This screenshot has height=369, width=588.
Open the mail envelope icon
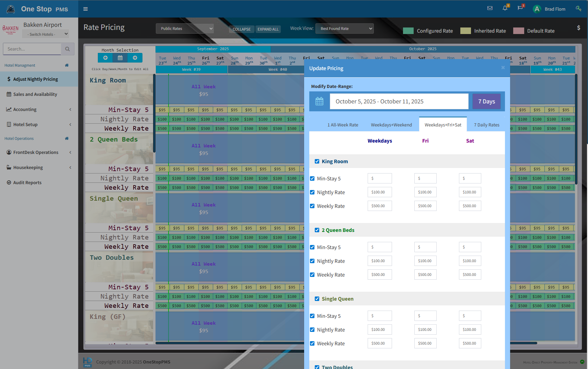point(490,8)
